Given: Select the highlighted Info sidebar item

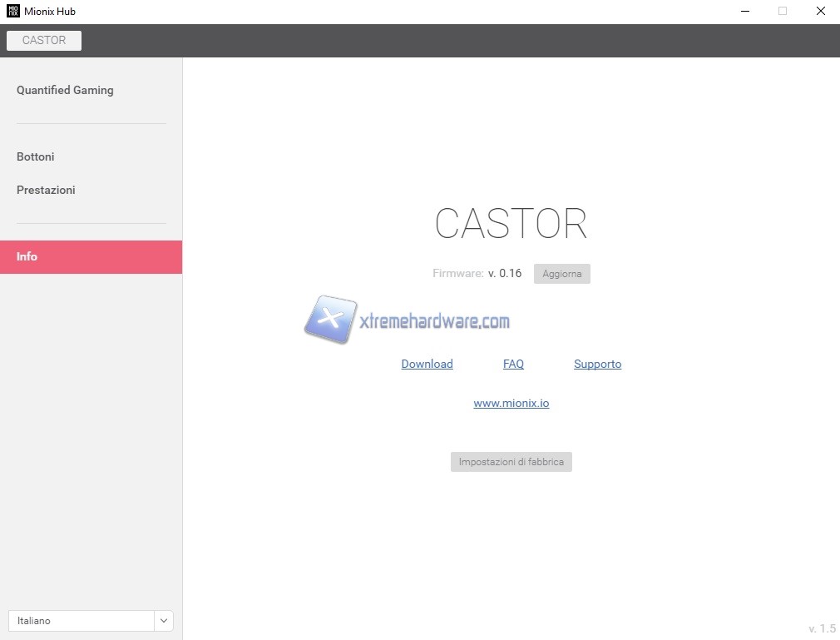Looking at the screenshot, I should (91, 257).
